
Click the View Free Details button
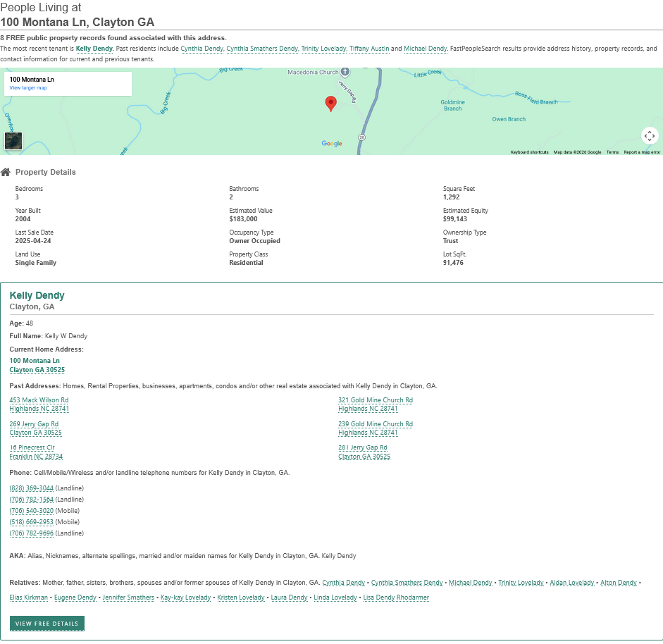pos(47,624)
